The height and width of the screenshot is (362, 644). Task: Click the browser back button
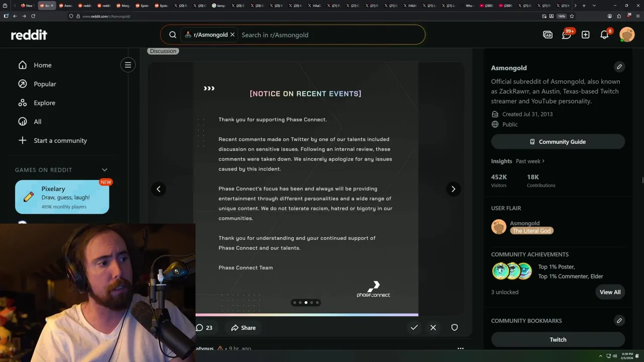click(x=15, y=16)
